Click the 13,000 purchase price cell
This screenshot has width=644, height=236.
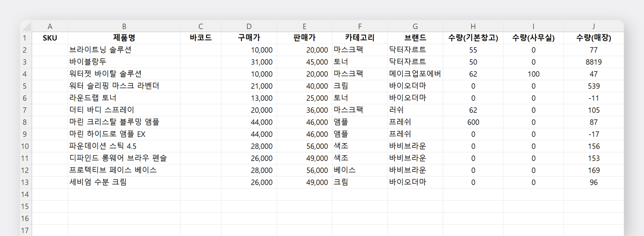coord(249,98)
